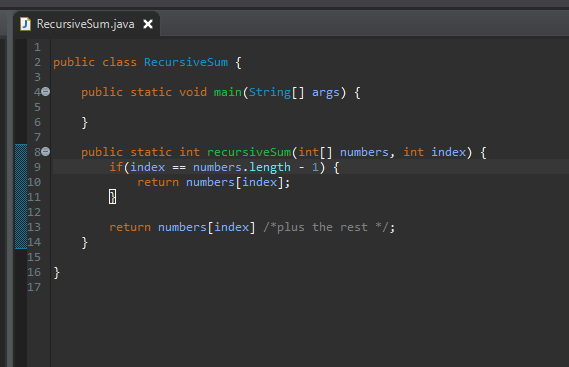The height and width of the screenshot is (367, 569).
Task: Click the recursiveSum method name
Action: [249, 152]
